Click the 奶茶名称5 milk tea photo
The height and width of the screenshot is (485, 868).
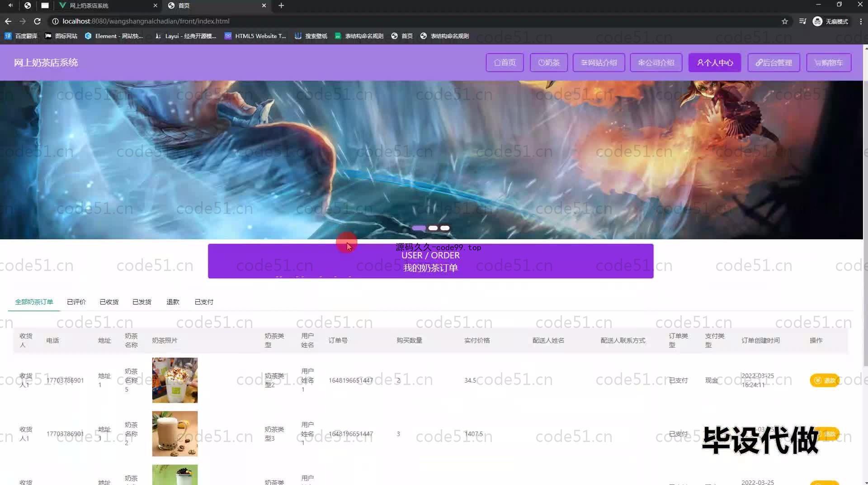pos(175,380)
